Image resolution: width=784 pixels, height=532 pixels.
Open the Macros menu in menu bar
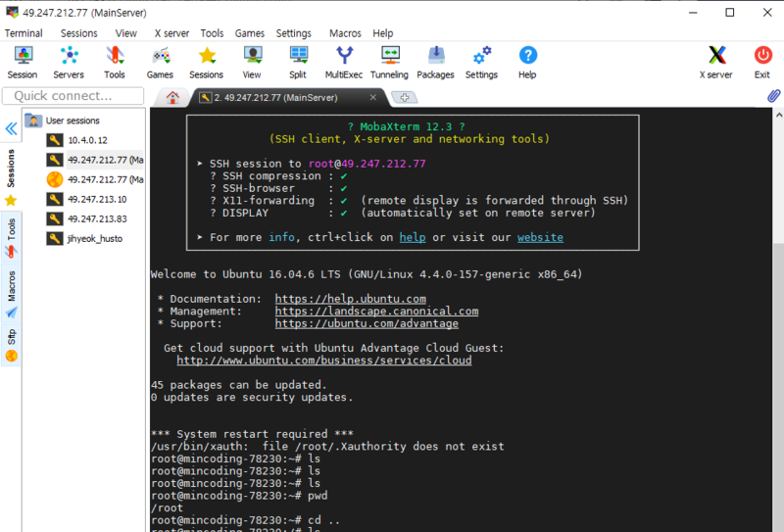click(345, 33)
